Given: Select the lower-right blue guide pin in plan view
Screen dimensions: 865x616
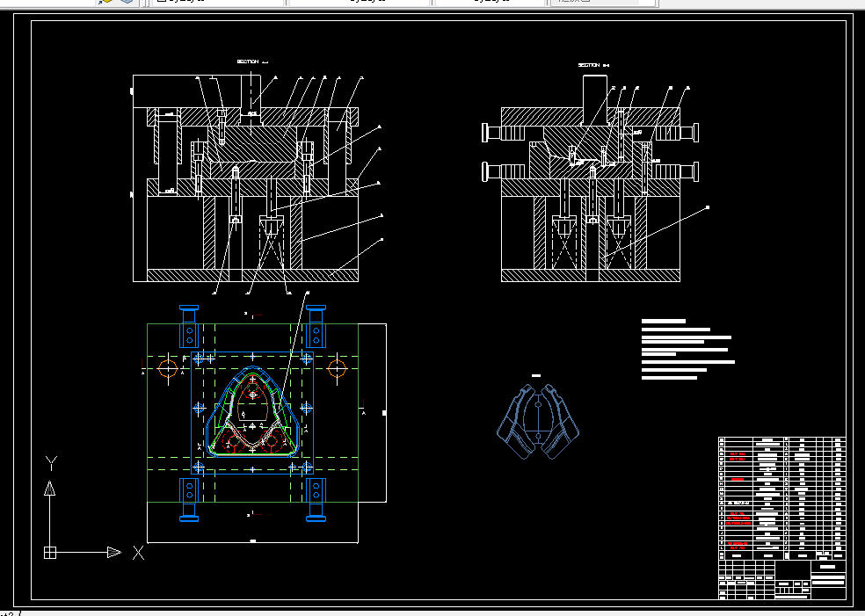Looking at the screenshot, I should coord(316,499).
